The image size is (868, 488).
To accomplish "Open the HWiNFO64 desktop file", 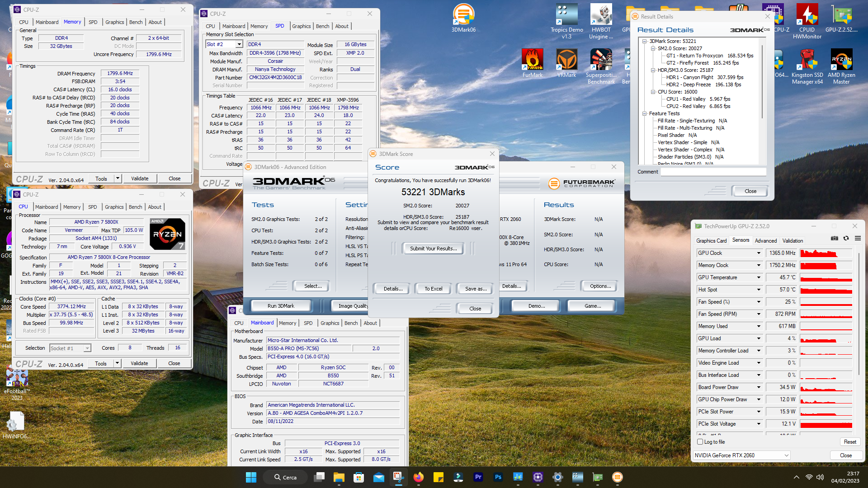I will pyautogui.click(x=17, y=425).
